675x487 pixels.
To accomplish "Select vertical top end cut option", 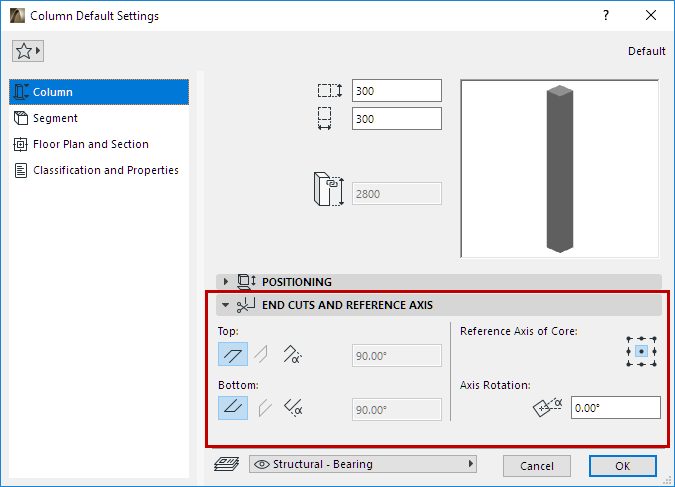I will coord(260,355).
